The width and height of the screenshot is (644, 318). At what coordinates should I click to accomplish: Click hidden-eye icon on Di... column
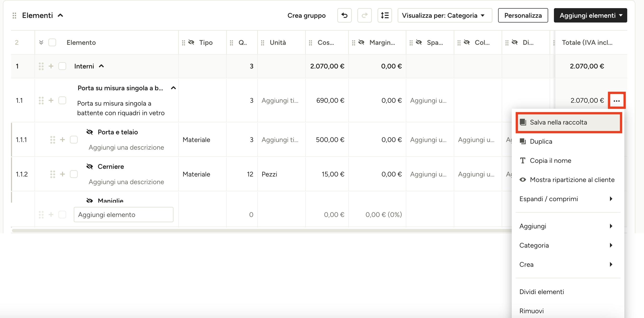(x=515, y=42)
